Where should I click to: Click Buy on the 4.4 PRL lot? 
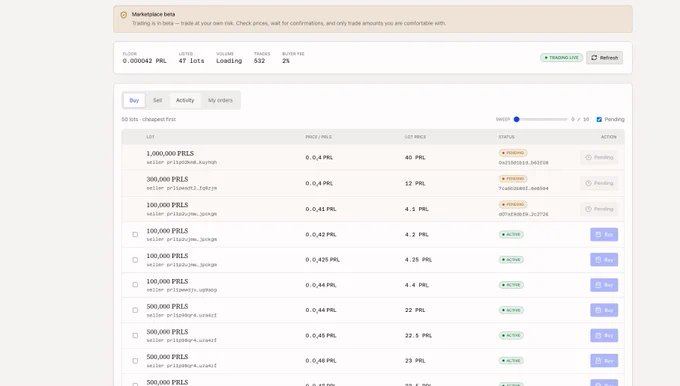pos(604,285)
